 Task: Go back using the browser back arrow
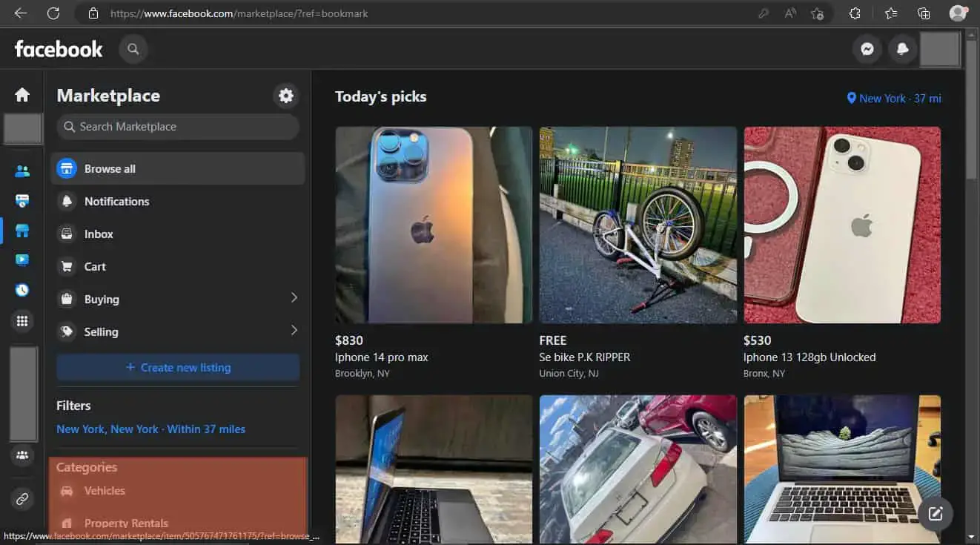click(21, 13)
